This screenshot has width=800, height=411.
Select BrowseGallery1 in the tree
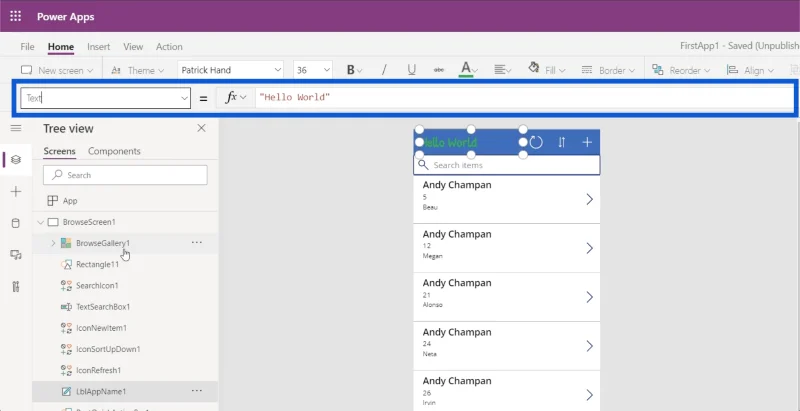pos(103,243)
